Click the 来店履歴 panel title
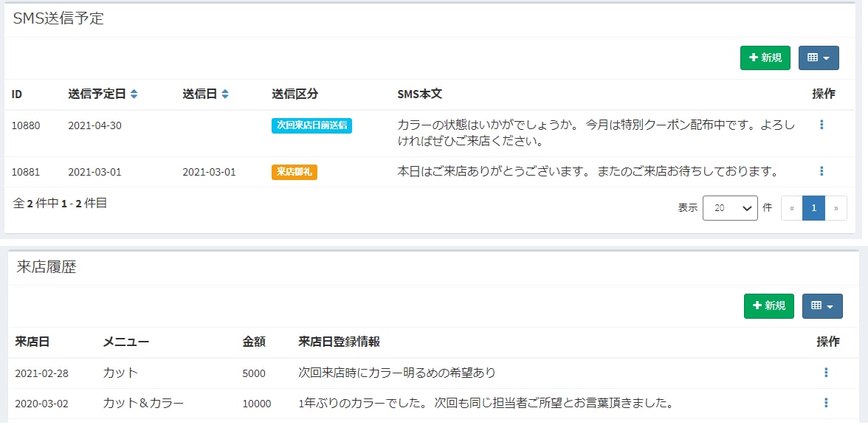 46,267
